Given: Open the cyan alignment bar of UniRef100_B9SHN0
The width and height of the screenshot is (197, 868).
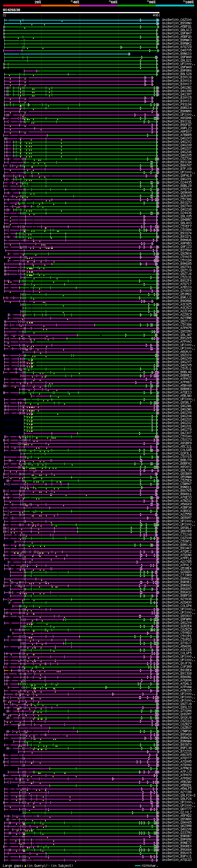Looking at the screenshot, I should click(81, 24).
